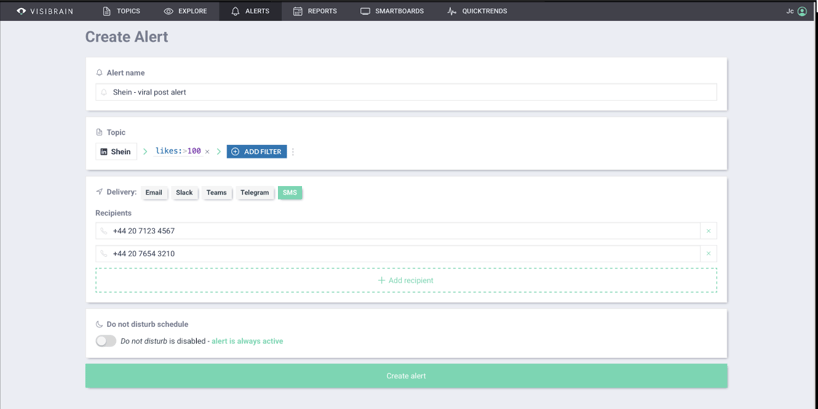
Task: Switch to the Explore tab
Action: click(185, 11)
